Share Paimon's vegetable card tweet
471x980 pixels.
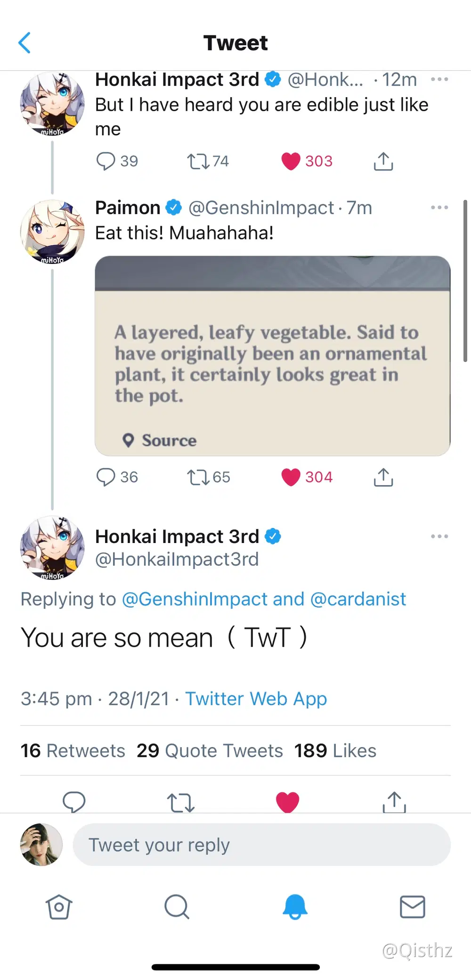383,477
